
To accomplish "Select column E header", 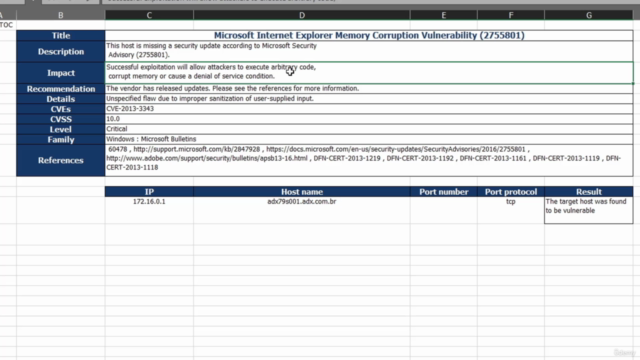I will point(444,15).
